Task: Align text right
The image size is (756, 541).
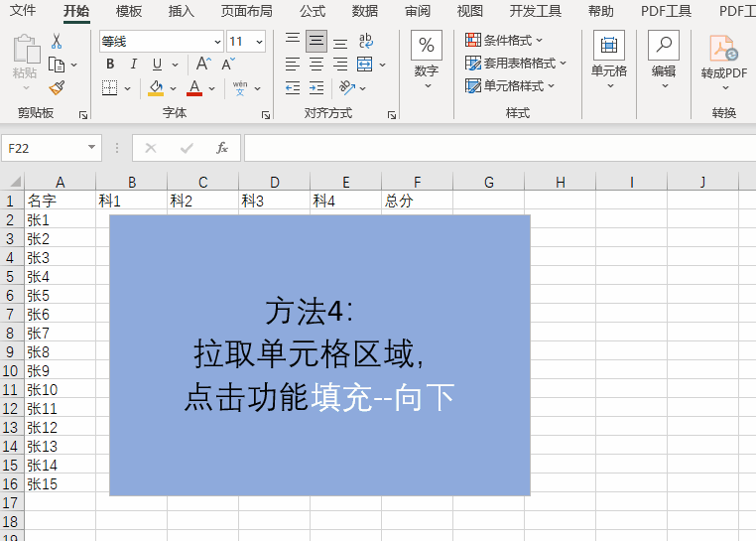Action: (x=340, y=64)
